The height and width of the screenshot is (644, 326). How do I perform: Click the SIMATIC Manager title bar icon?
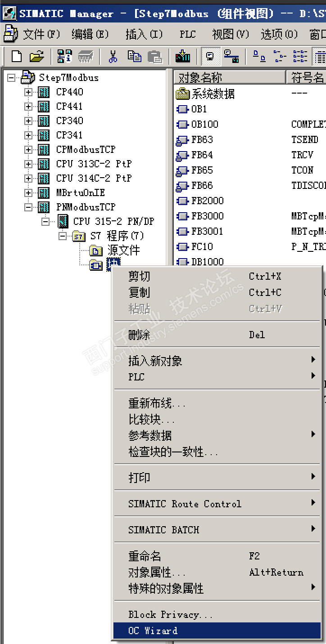coord(9,13)
